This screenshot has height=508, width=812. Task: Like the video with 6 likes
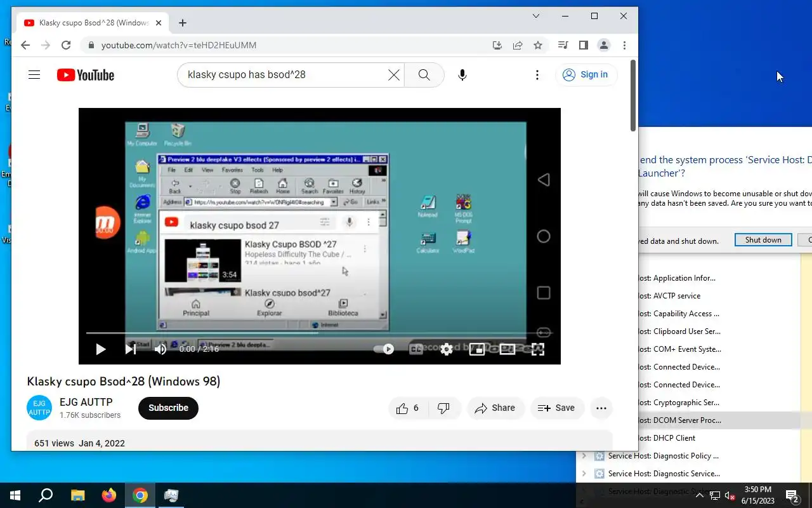408,408
